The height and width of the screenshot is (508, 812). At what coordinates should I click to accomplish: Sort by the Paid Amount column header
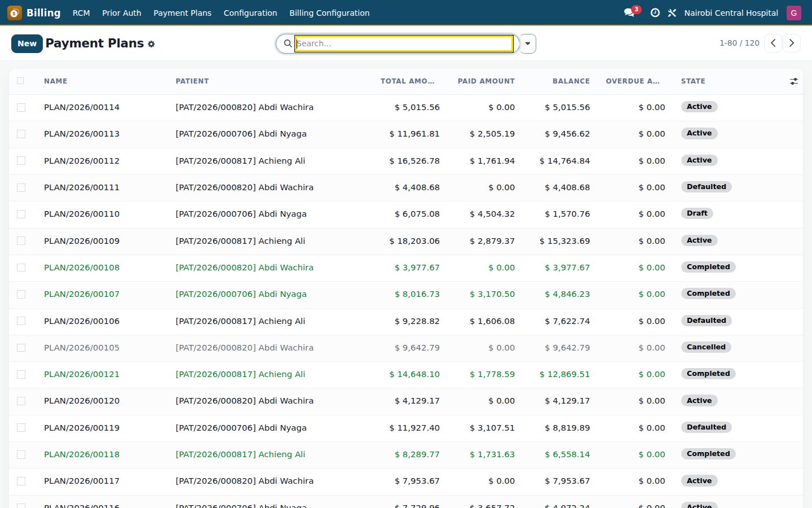point(486,81)
